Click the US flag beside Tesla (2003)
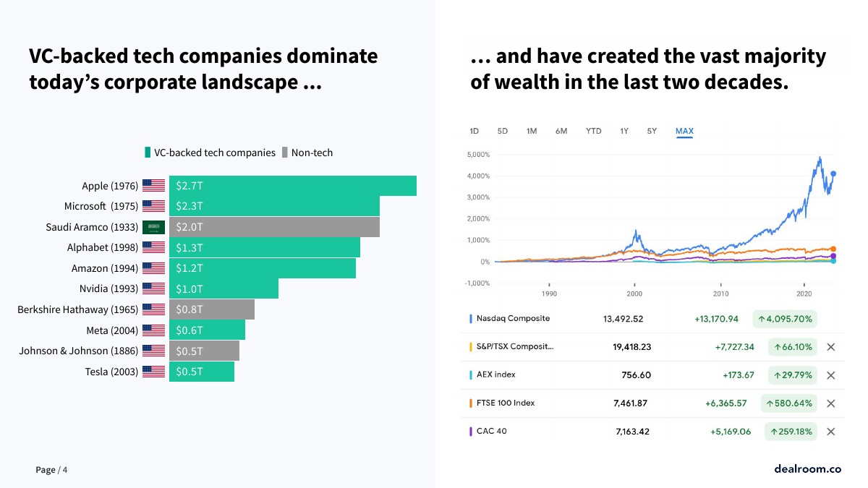The height and width of the screenshot is (488, 868). (x=153, y=372)
